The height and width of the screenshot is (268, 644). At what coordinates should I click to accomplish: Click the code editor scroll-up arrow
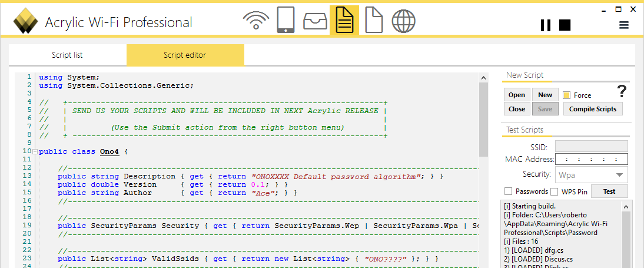tap(483, 78)
